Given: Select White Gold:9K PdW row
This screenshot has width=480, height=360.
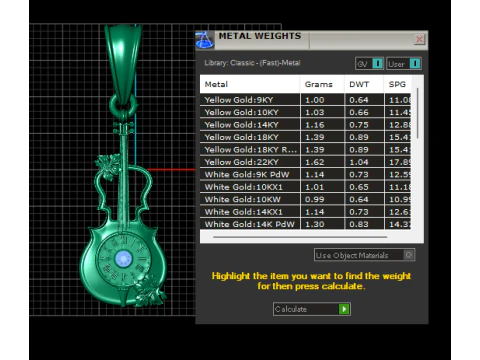Looking at the screenshot, I should (305, 174).
